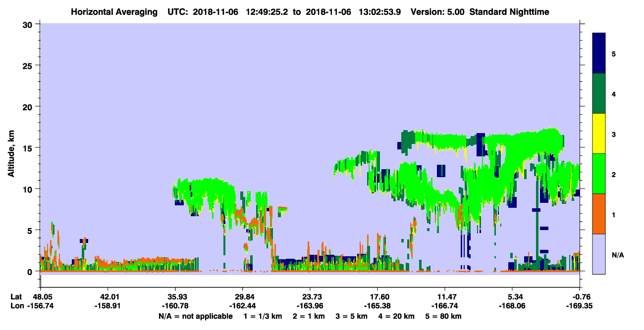Click the dark blue colorbar segment labeled 5
Image resolution: width=644 pixels, height=330 pixels.
[x=599, y=53]
